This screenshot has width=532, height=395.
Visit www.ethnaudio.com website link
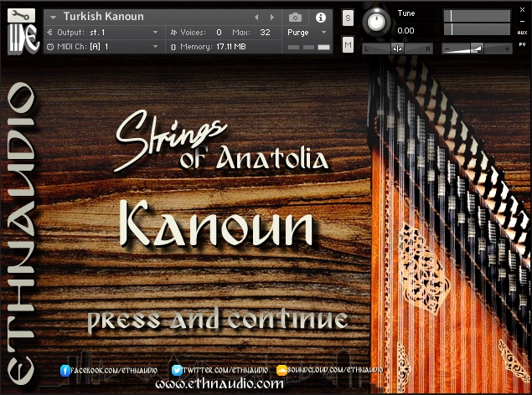pos(220,384)
